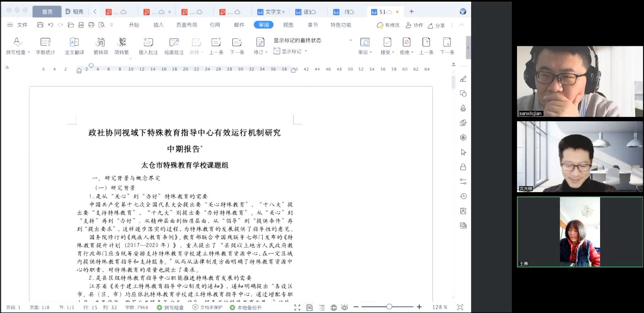
Task: Undo the last action
Action: point(50,25)
